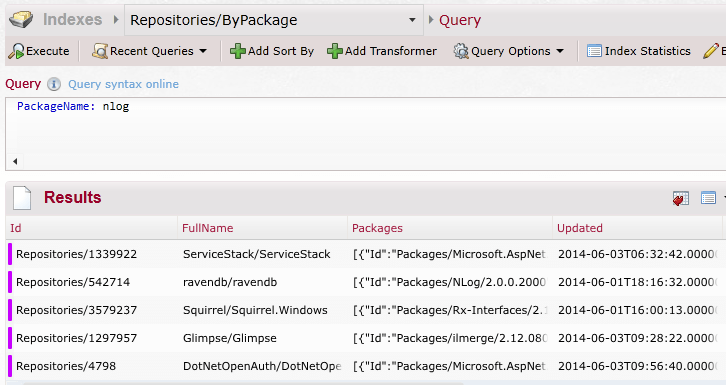726x385 pixels.
Task: Click Updated 2014-06-03T09:28:22 cell
Action: (x=638, y=338)
